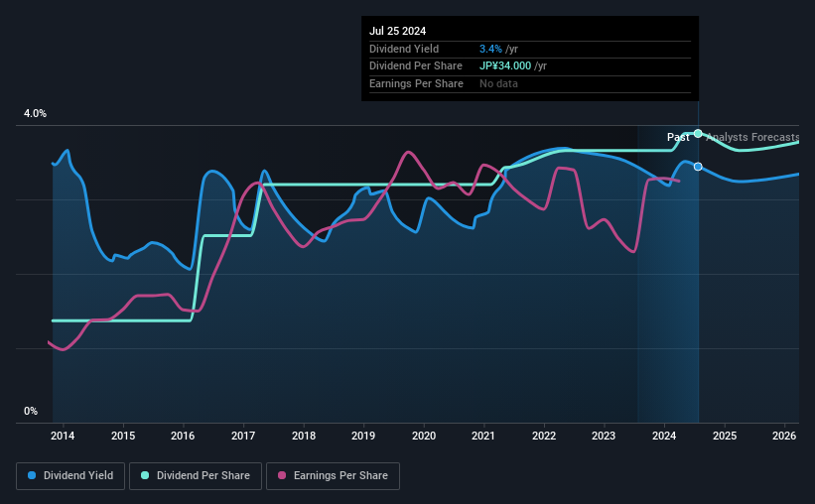Screen dimensions: 815x504
Task: Click the JP¥34.000 dividend per share value
Action: pyautogui.click(x=505, y=66)
